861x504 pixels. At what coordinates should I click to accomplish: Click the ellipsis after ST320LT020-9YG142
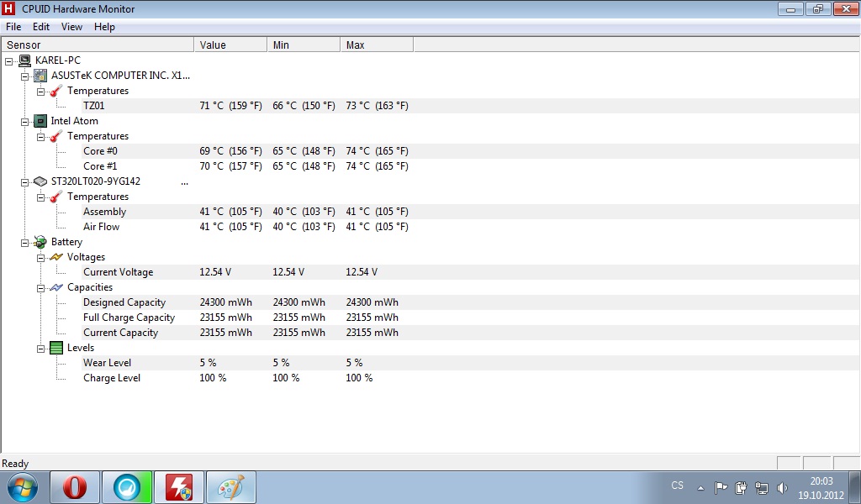184,183
